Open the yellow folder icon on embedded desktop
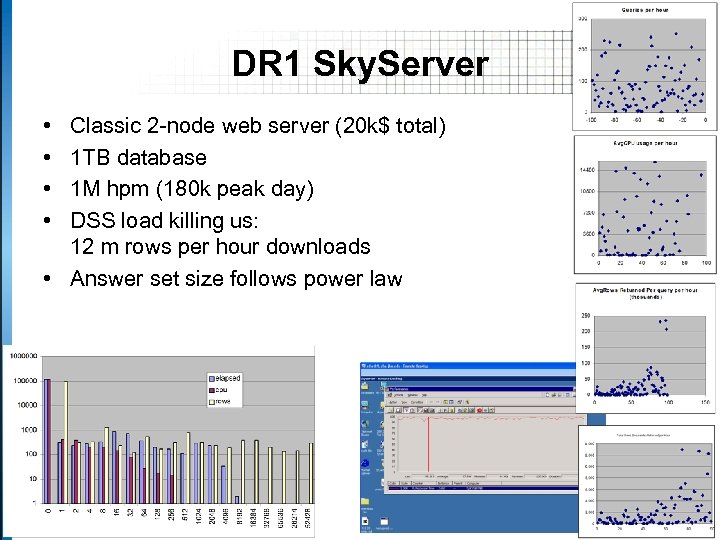This screenshot has width=720, height=540. (x=365, y=501)
